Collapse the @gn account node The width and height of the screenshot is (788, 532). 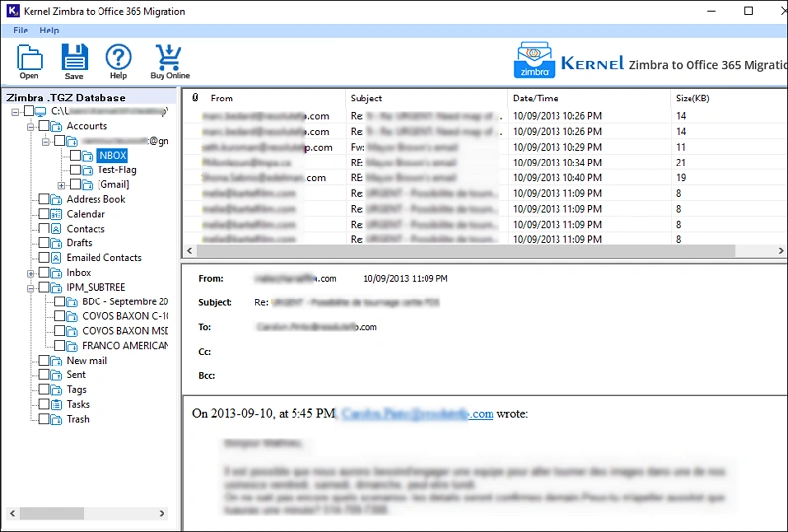point(45,141)
